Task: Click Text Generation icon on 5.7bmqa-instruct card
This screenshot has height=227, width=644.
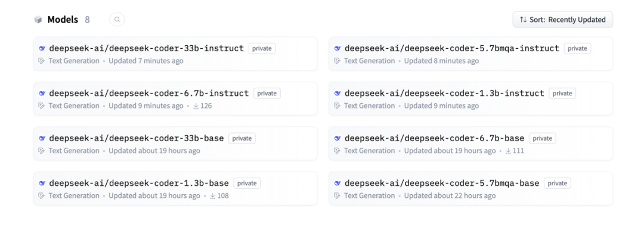Action: tap(337, 61)
